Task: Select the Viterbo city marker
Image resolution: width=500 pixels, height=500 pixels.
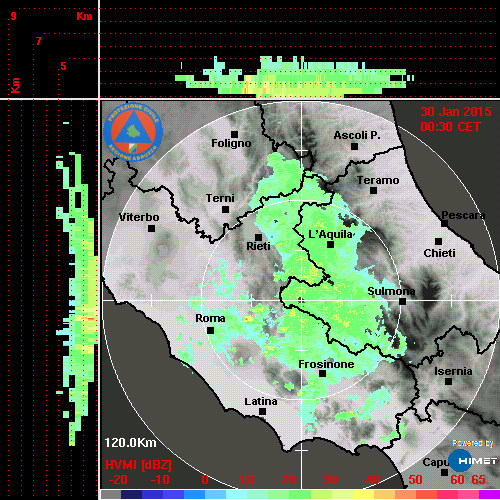Action: point(151,229)
